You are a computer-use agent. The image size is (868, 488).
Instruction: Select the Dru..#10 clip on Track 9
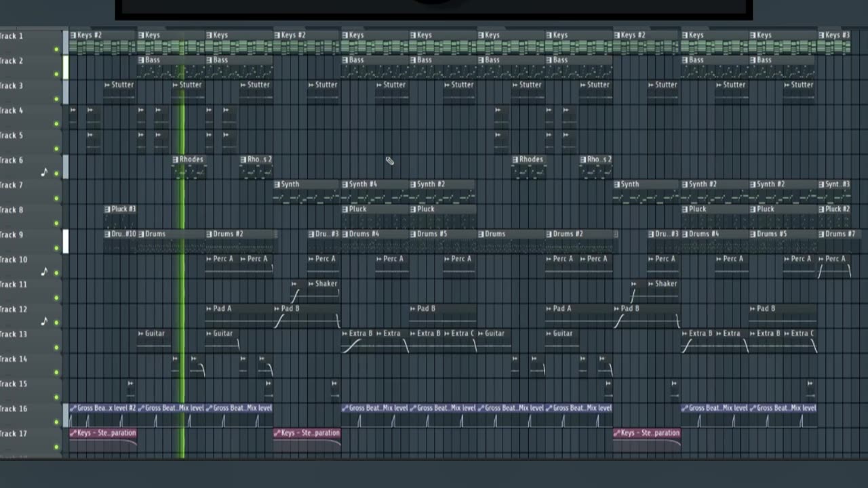[120, 241]
